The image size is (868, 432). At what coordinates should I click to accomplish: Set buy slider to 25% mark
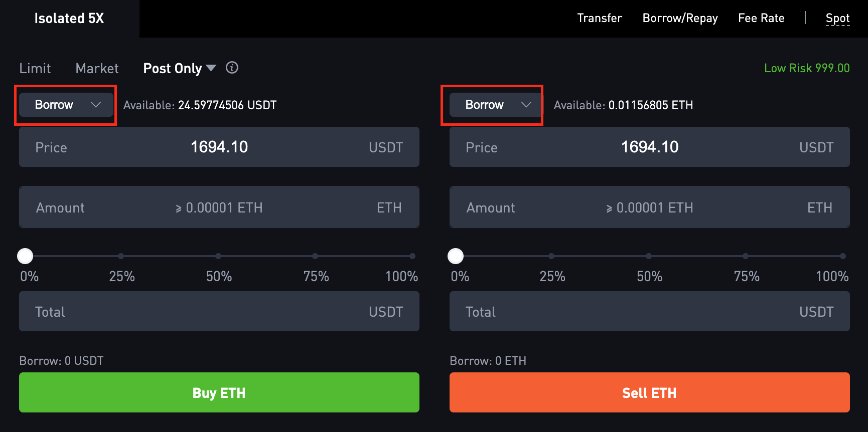121,256
